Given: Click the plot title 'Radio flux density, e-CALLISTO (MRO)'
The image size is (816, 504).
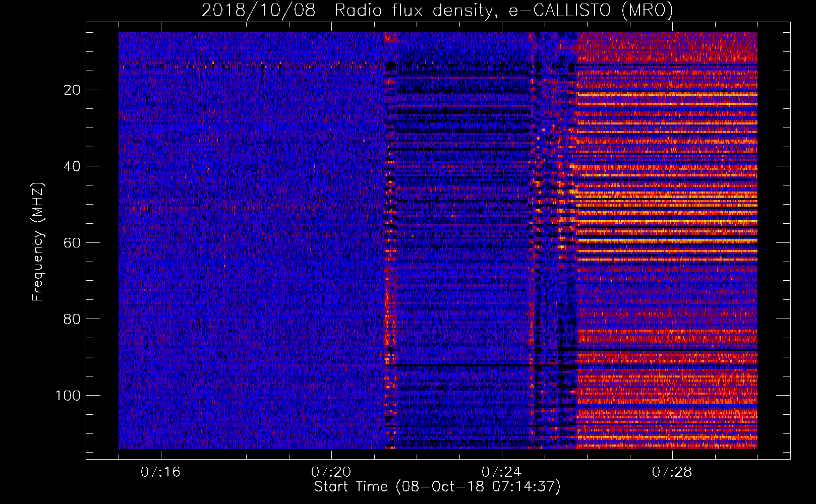Looking at the screenshot, I should [x=504, y=11].
